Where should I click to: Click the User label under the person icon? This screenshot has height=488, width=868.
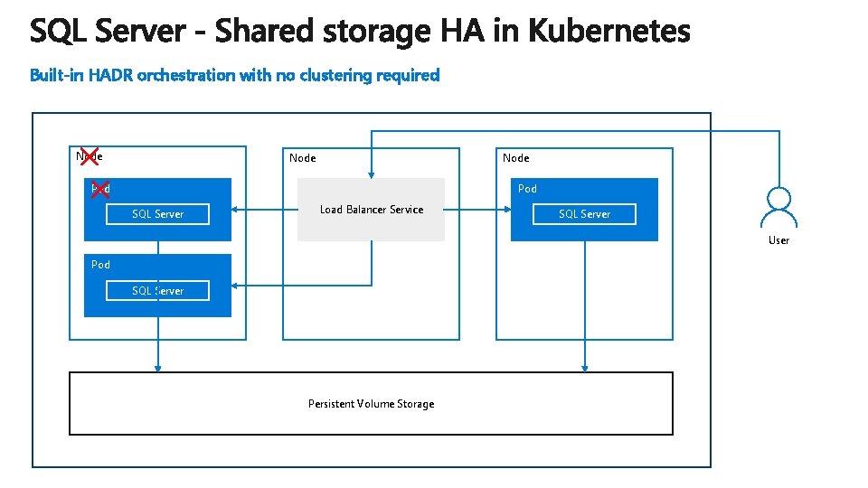[778, 240]
